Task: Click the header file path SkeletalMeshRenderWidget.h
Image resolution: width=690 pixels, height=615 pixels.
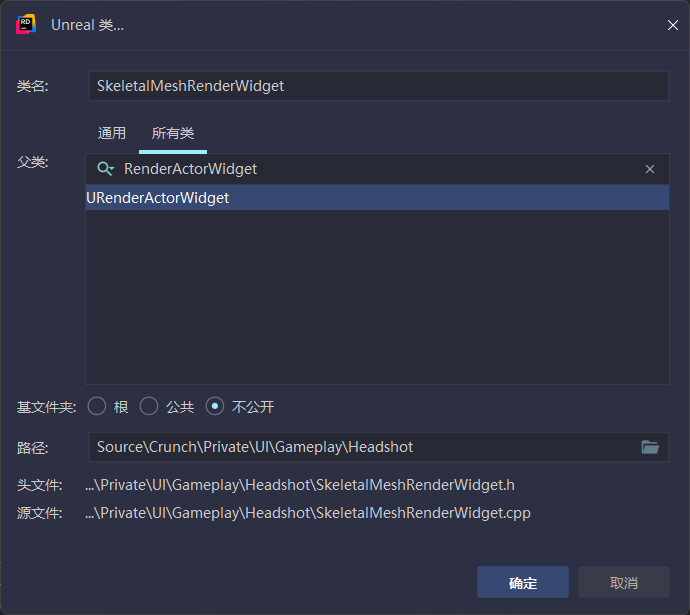Action: tap(300, 485)
